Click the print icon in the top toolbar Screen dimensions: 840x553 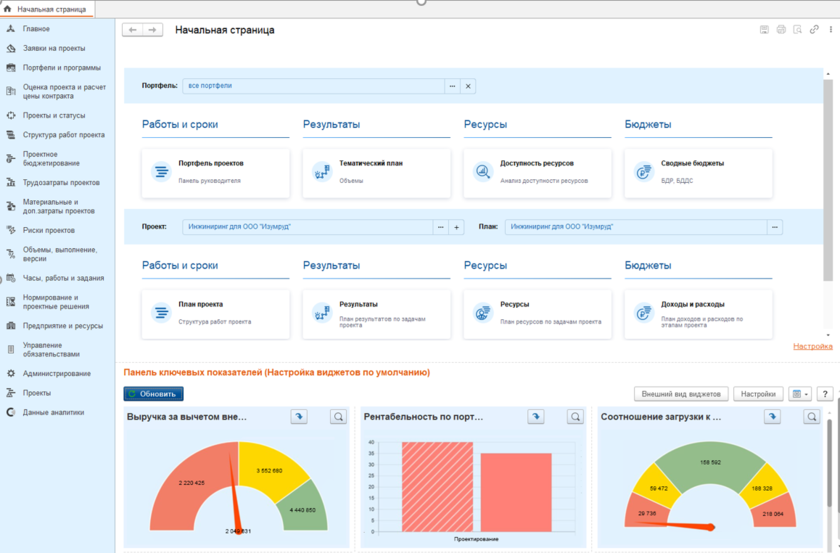781,30
